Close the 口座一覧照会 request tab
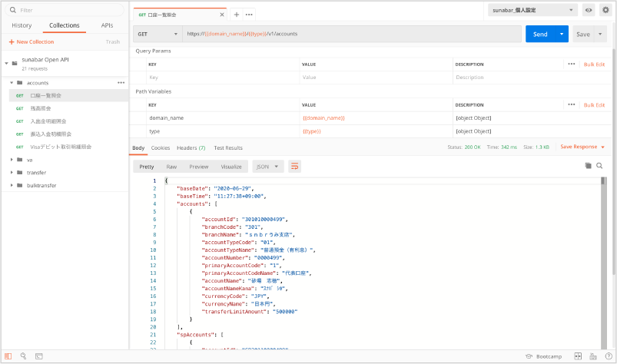 [222, 15]
